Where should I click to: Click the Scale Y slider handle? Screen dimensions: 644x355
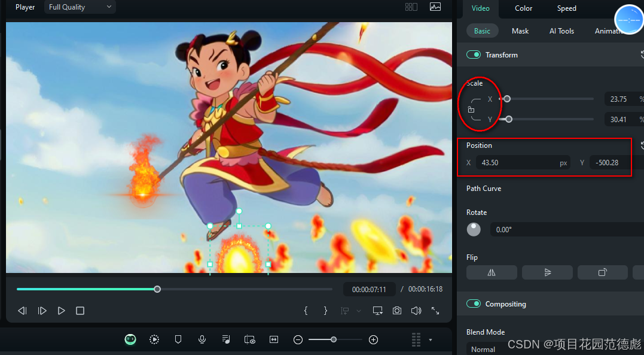pyautogui.click(x=509, y=119)
